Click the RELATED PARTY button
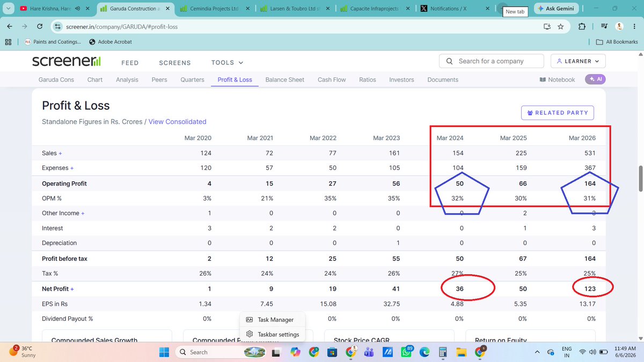 [x=557, y=113]
